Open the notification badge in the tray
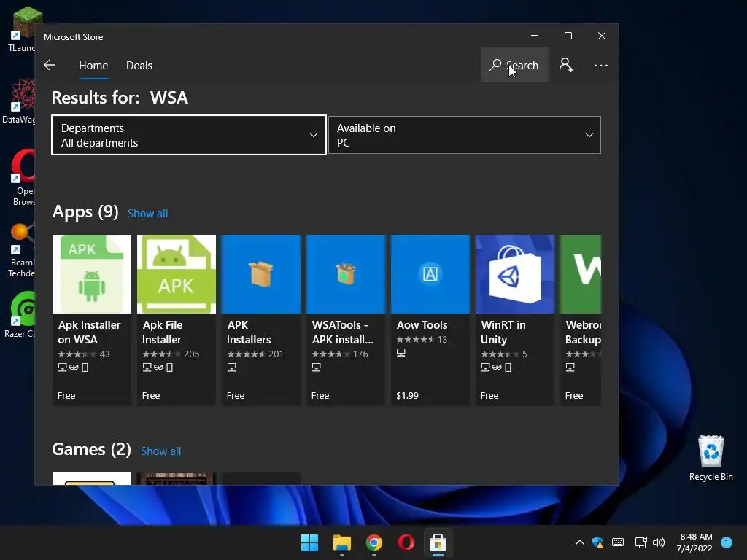The width and height of the screenshot is (747, 560). pos(727,542)
